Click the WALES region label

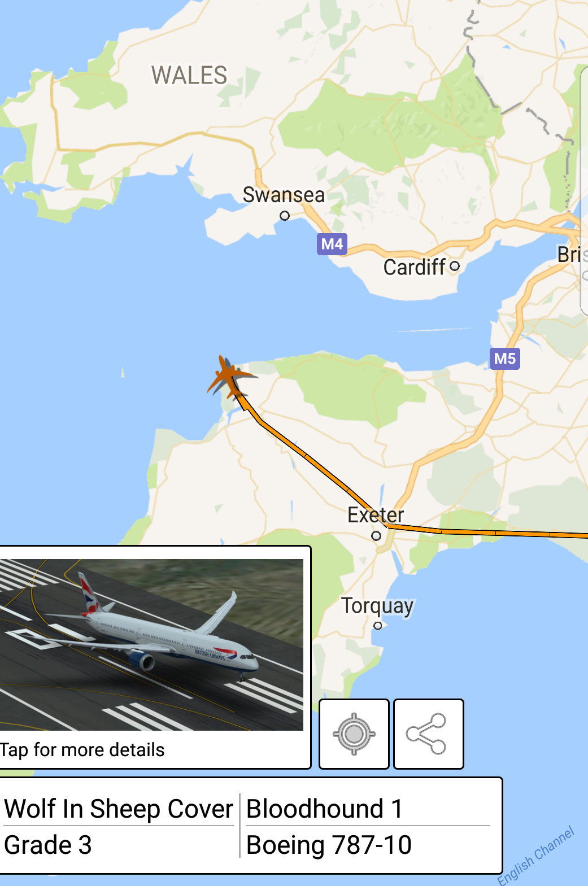coord(189,75)
